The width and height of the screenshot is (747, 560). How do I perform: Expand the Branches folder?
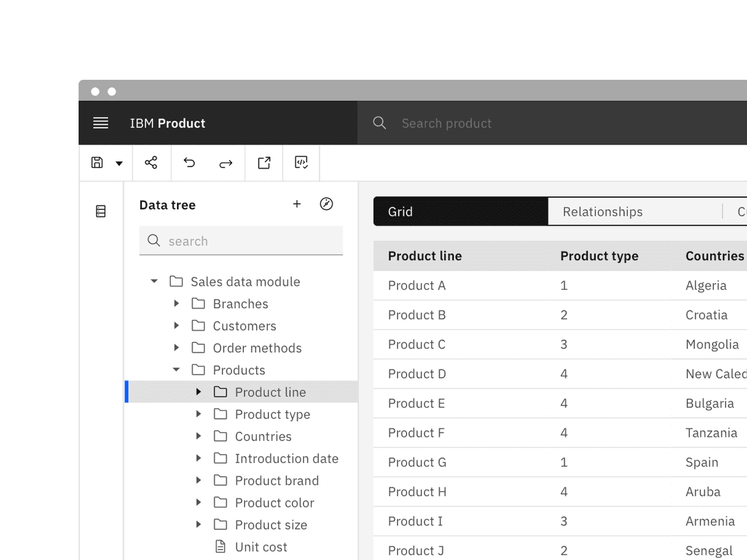point(176,303)
